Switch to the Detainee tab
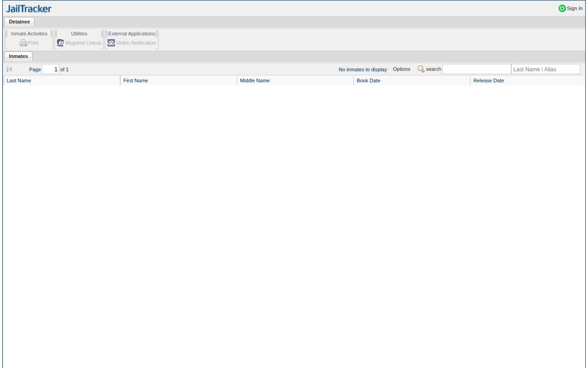The width and height of the screenshot is (588, 368). [x=19, y=22]
